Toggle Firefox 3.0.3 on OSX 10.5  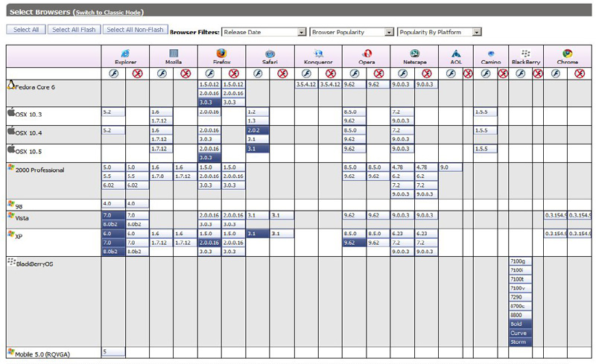[209, 158]
